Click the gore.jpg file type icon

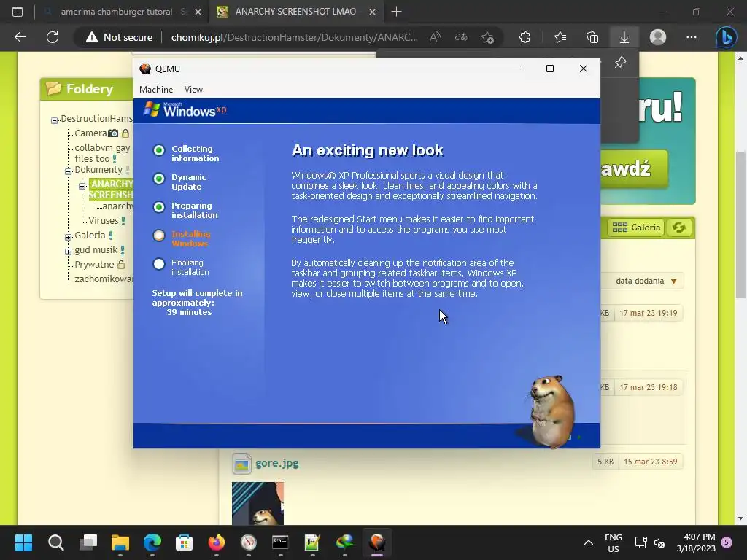pyautogui.click(x=241, y=463)
